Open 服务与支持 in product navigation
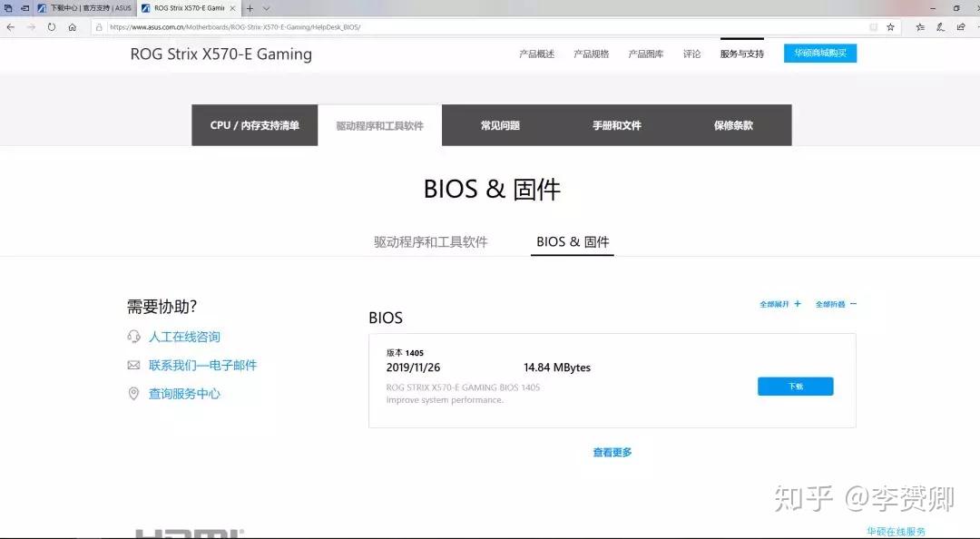The image size is (980, 539). (742, 54)
